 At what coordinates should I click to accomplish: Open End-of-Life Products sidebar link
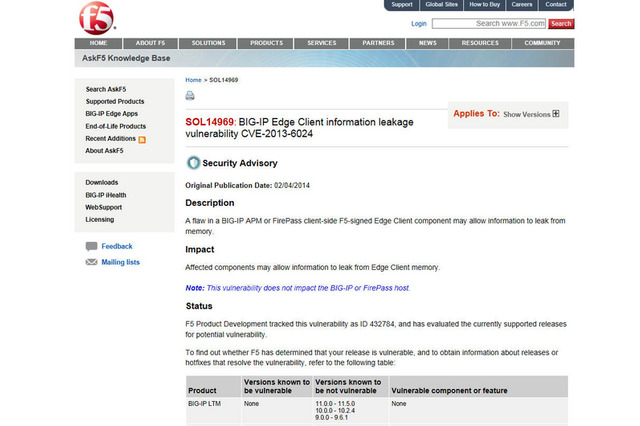116,126
